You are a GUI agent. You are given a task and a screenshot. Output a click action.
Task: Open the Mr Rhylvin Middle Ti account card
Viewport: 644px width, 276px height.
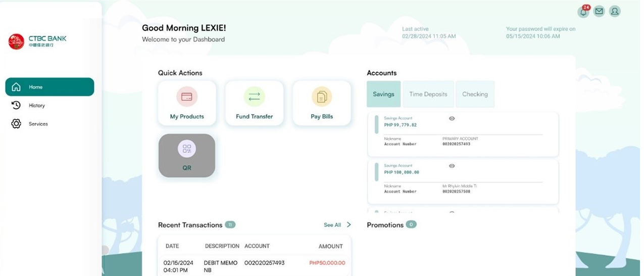click(x=463, y=181)
